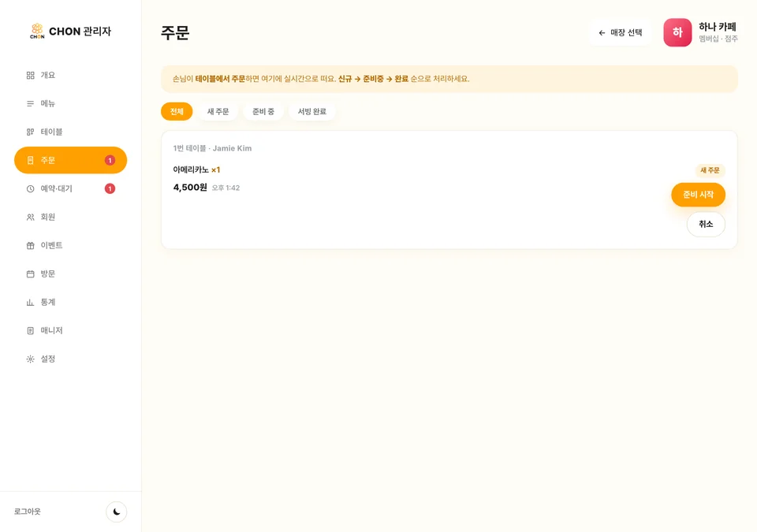Show 서빙 완료 orders
This screenshot has width=757, height=532.
tap(312, 111)
